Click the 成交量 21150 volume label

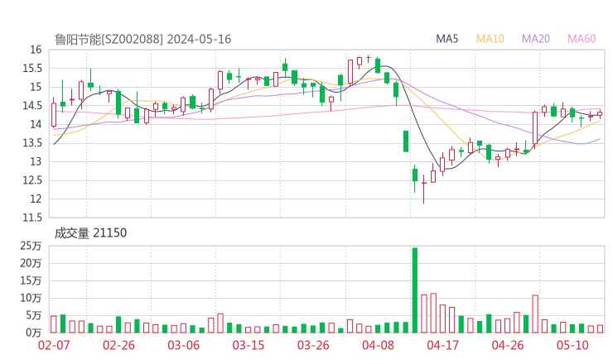(90, 233)
